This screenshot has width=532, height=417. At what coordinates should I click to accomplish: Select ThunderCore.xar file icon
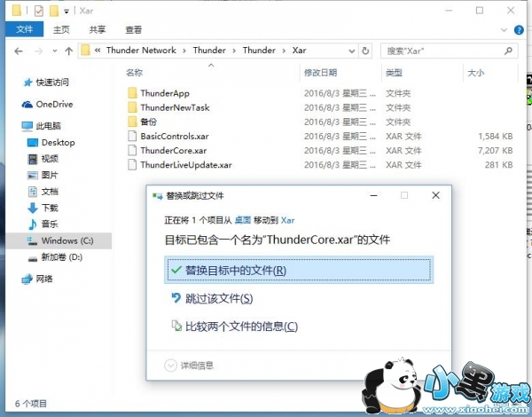pyautogui.click(x=132, y=150)
